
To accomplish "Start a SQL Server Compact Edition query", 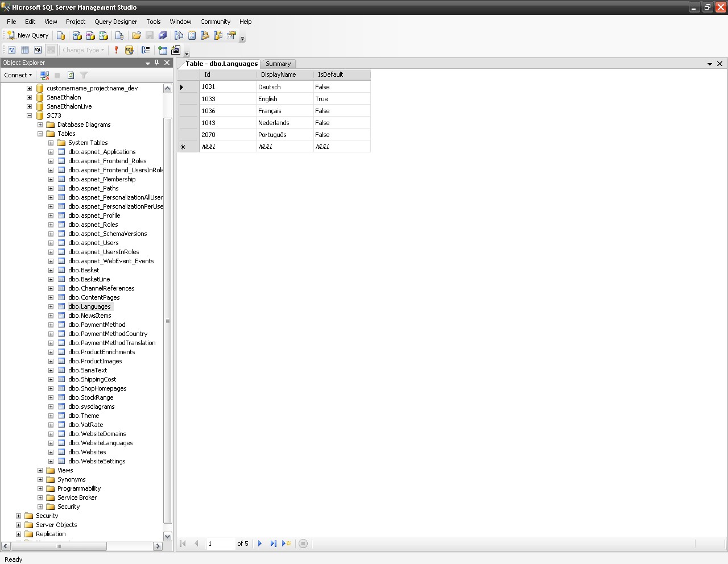I will click(119, 35).
